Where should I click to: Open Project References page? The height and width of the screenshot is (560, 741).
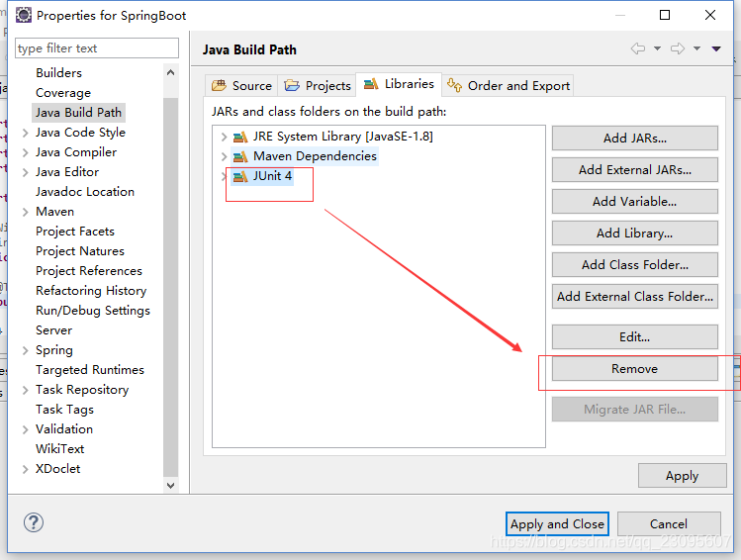point(89,271)
